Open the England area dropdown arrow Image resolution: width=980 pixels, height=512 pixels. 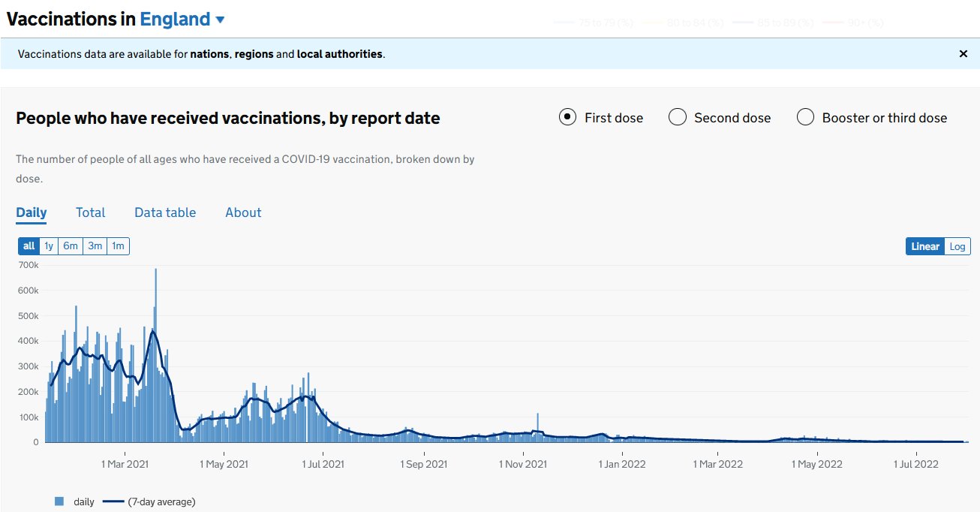(x=220, y=20)
